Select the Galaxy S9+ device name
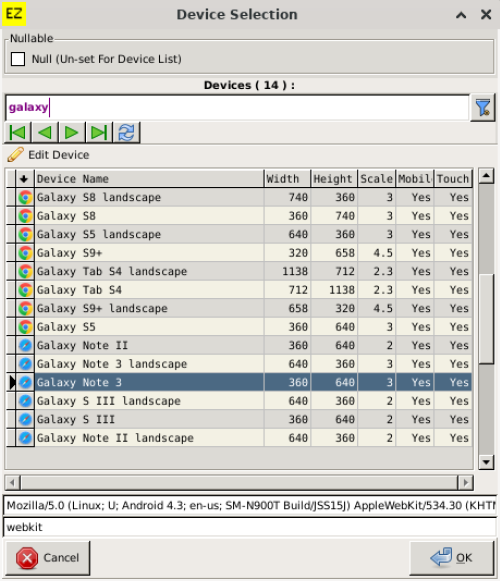 (x=69, y=253)
